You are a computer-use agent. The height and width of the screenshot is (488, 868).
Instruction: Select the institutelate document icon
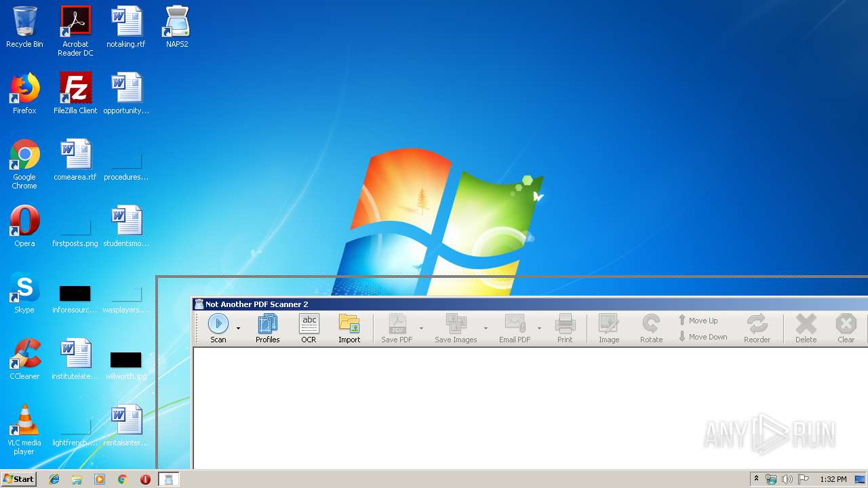[75, 359]
